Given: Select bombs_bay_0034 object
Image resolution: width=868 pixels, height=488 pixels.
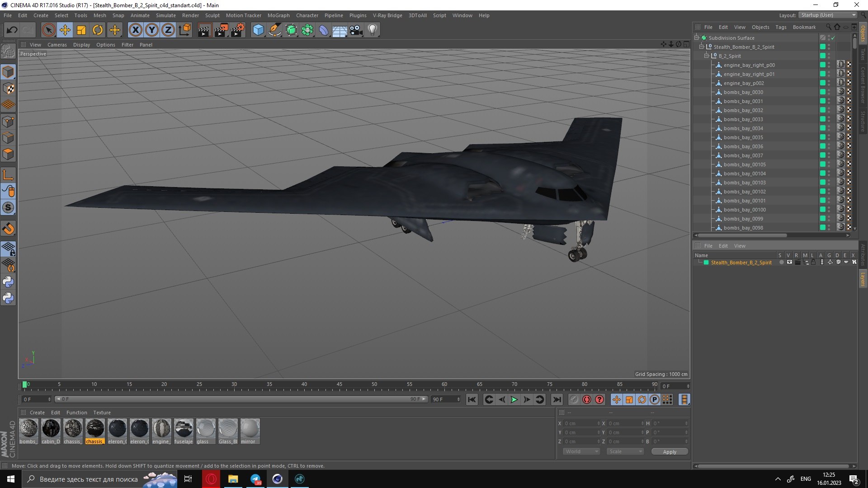Looking at the screenshot, I should (743, 128).
